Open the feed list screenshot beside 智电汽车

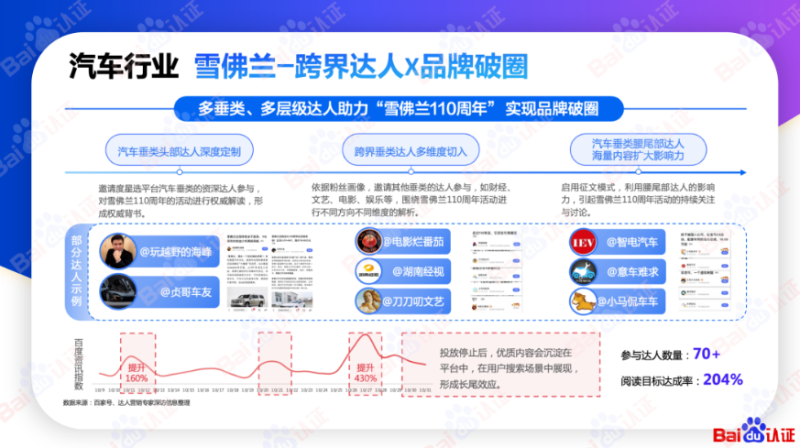pyautogui.click(x=705, y=271)
